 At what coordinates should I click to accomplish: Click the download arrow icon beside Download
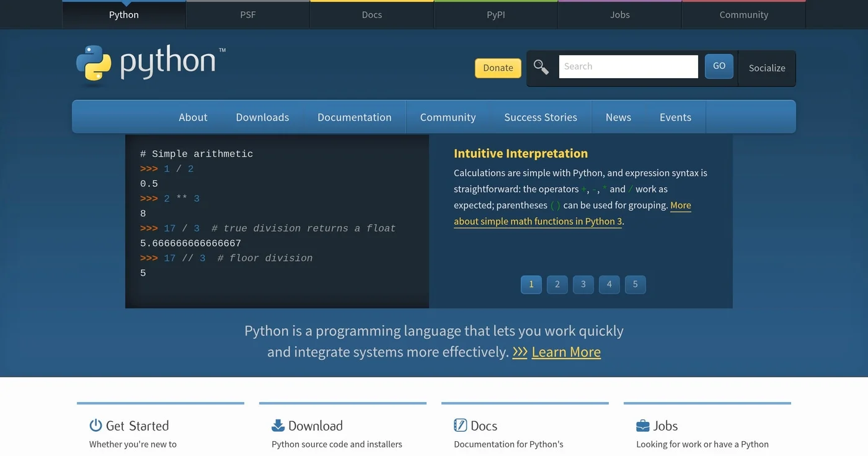278,425
